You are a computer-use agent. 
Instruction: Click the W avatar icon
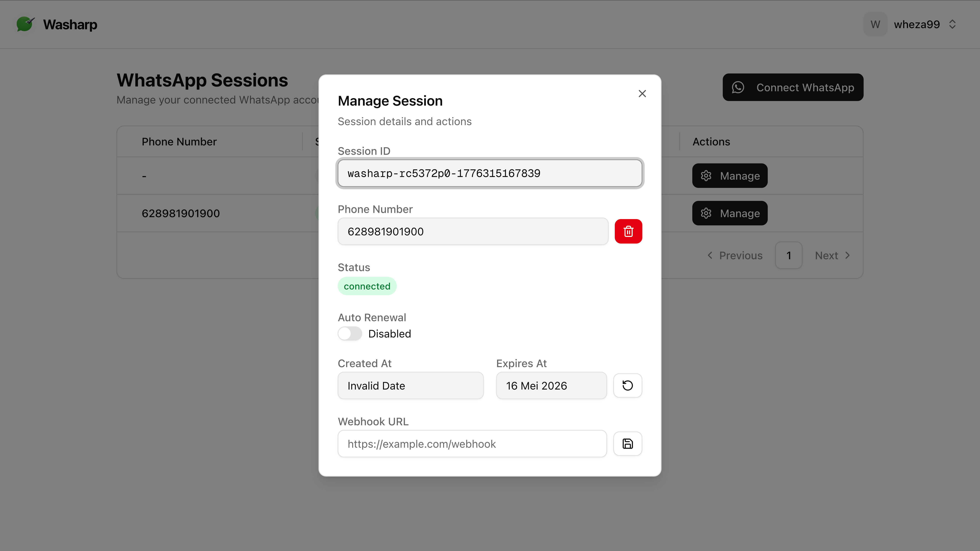875,24
